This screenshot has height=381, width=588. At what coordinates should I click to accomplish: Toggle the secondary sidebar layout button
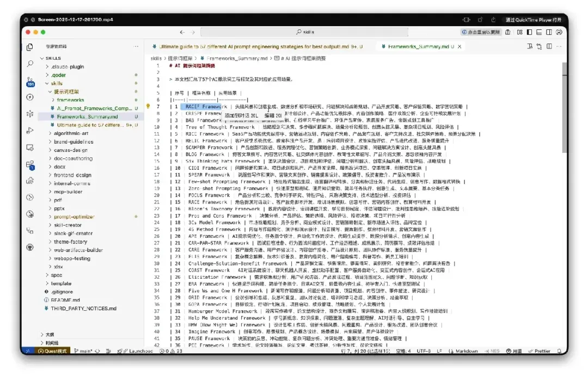coord(549,32)
